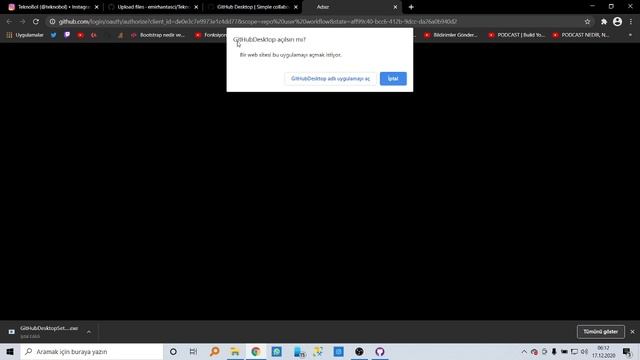Screen dimensions: 640x360
Task: Open the 'Bootstrap nedir ve...' bookmark
Action: coord(158,35)
